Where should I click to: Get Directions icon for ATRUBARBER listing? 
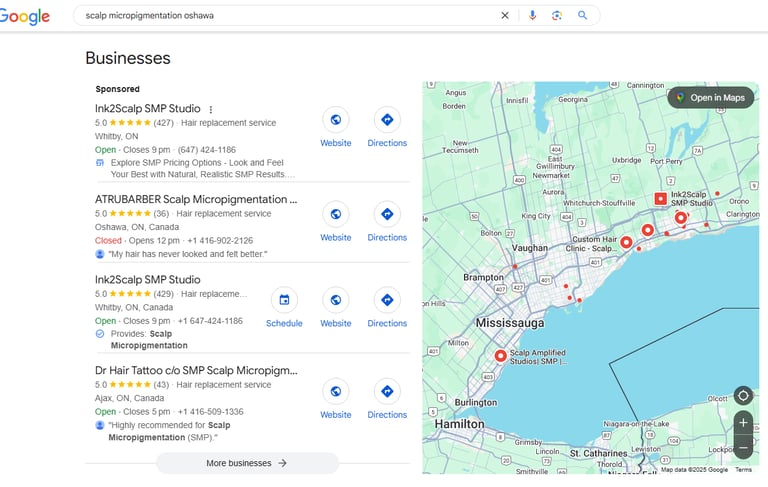pos(387,214)
